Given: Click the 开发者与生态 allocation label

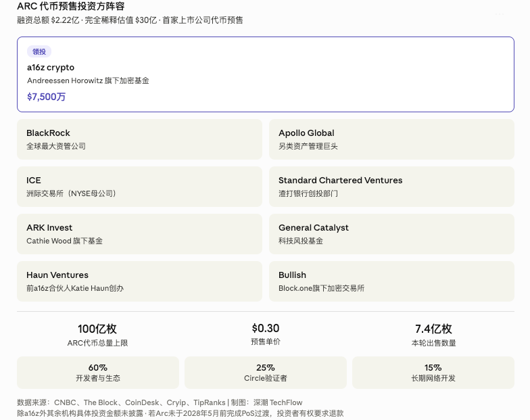Looking at the screenshot, I should click(98, 379).
